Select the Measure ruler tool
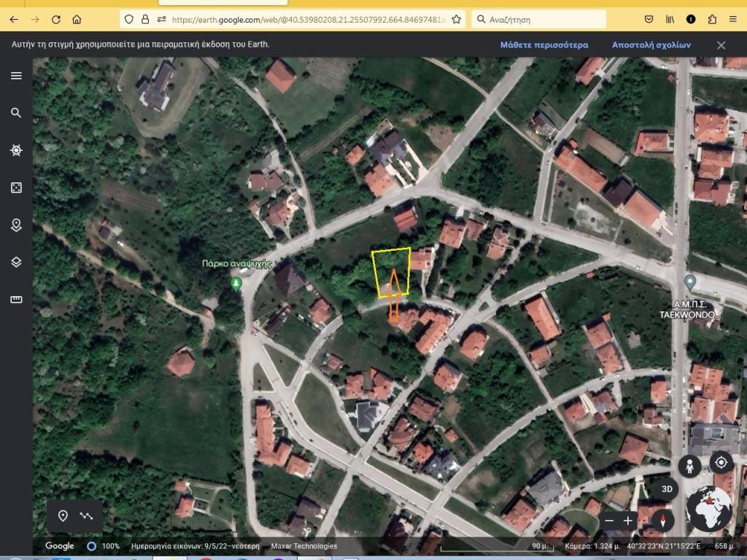 (16, 299)
